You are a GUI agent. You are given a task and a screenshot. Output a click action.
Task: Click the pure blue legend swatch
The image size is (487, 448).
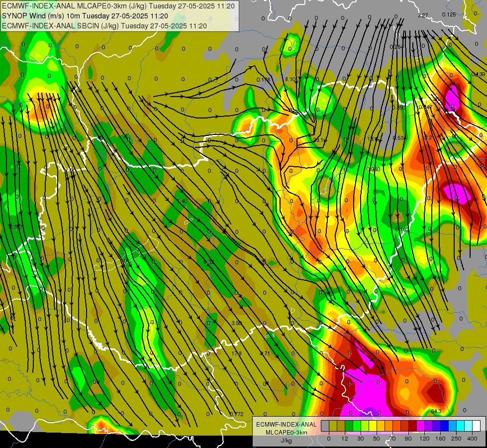[x=445, y=426]
